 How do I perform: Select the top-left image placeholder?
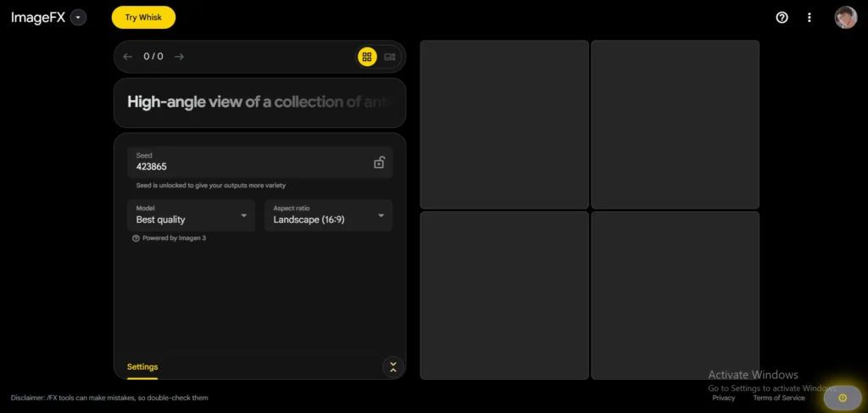504,125
